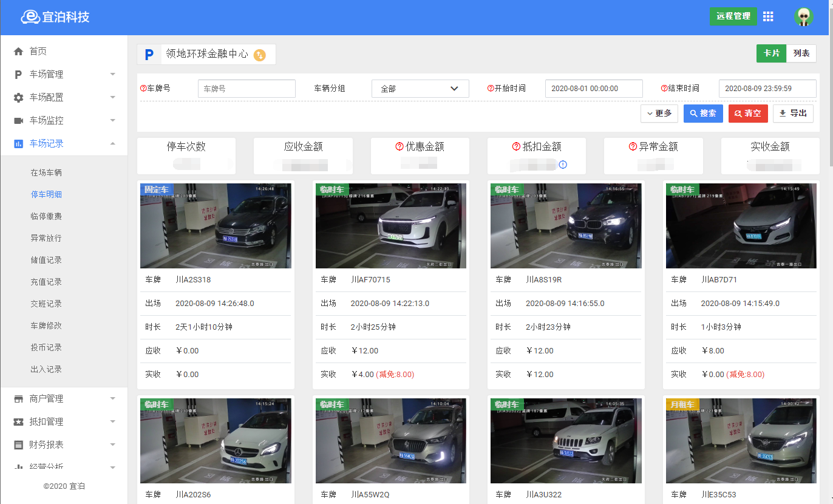The image size is (833, 504).
Task: Click the help icon beside 优惠金额
Action: 399,146
